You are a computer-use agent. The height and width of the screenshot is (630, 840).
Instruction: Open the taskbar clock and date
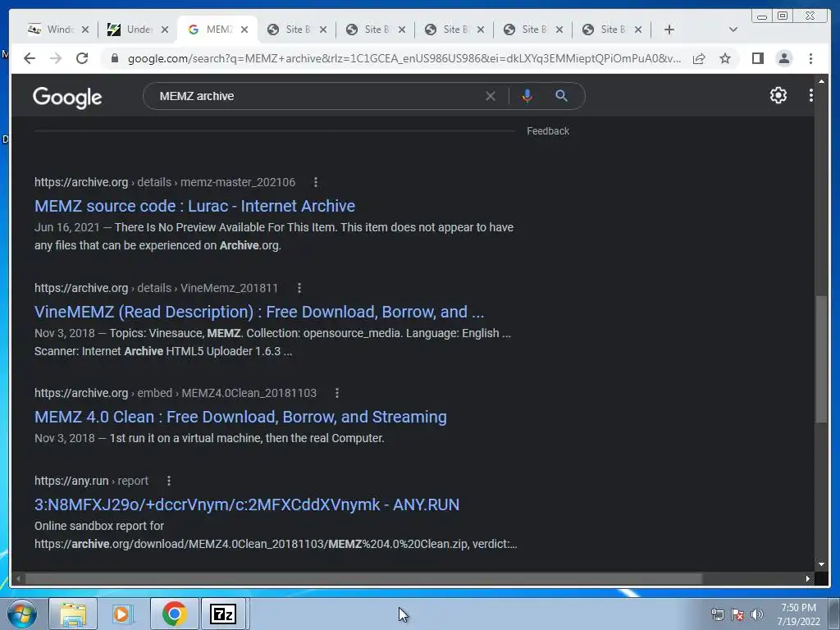click(x=798, y=614)
